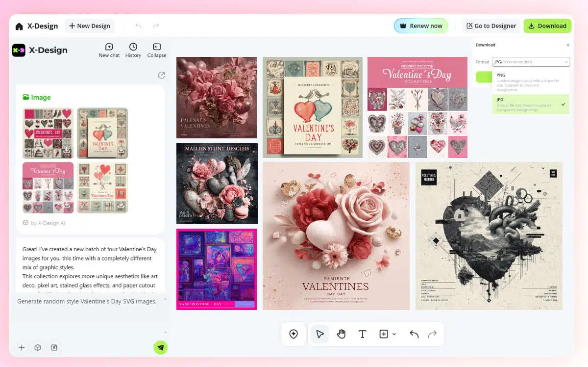Select the black-and-white collage heart thumbnail

[x=489, y=236]
